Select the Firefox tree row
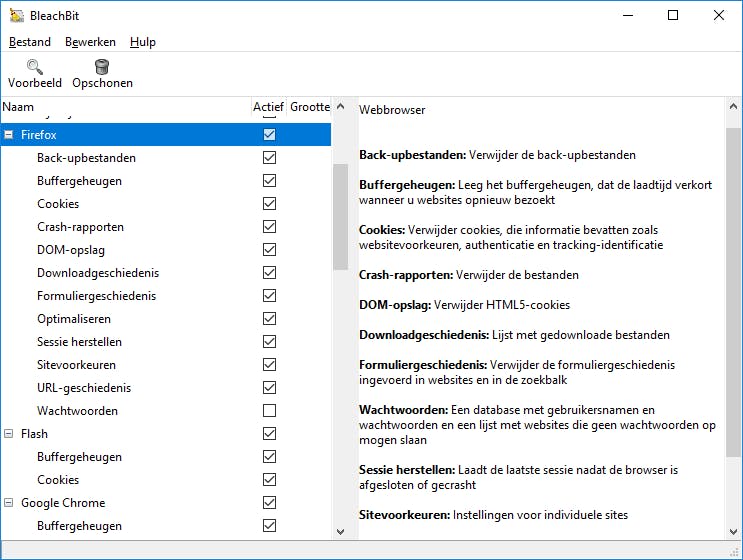The image size is (743, 560). 166,135
